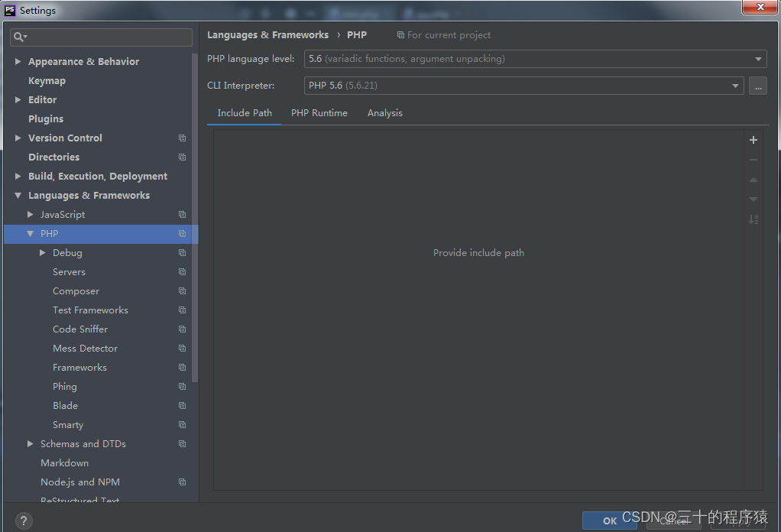Open the PHP language level dropdown
This screenshot has height=532, width=781.
(535, 59)
